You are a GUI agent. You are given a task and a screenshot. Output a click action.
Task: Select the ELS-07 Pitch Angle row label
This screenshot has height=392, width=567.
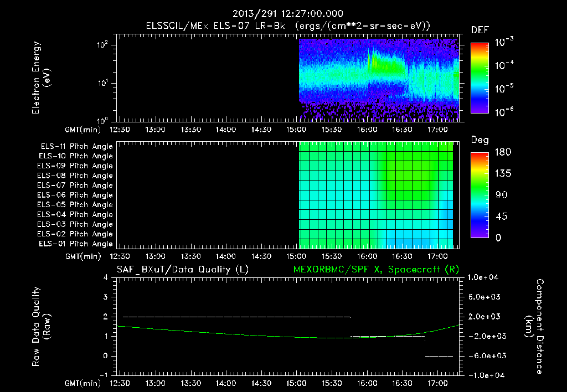coord(75,185)
